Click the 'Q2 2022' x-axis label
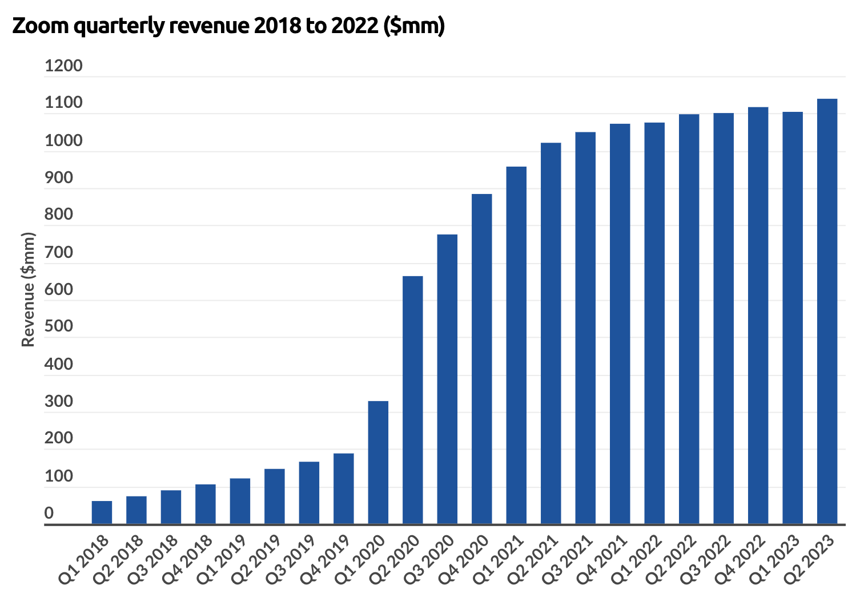Viewport: 868px width, 598px height. (x=671, y=560)
